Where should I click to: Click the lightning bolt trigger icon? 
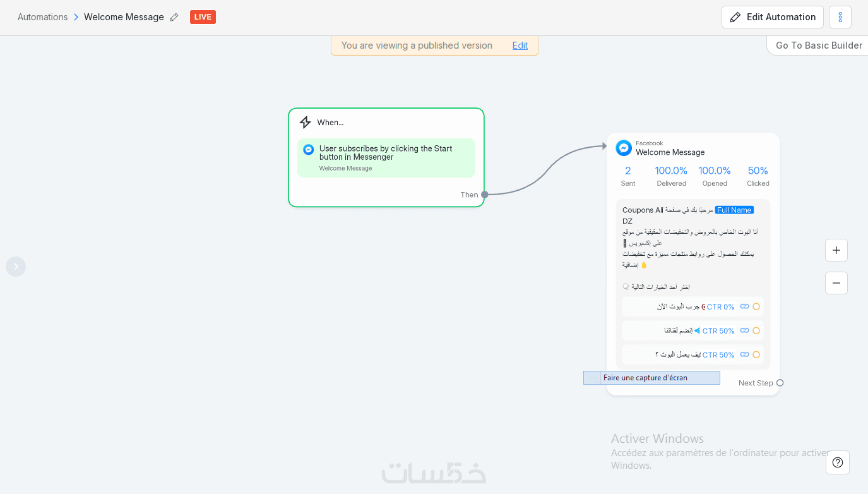306,123
